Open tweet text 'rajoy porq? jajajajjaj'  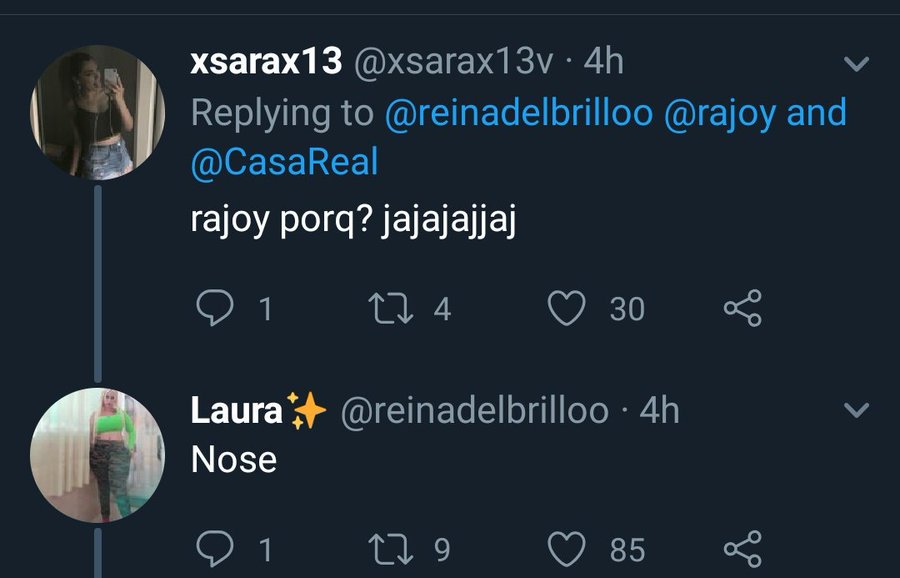(x=352, y=220)
